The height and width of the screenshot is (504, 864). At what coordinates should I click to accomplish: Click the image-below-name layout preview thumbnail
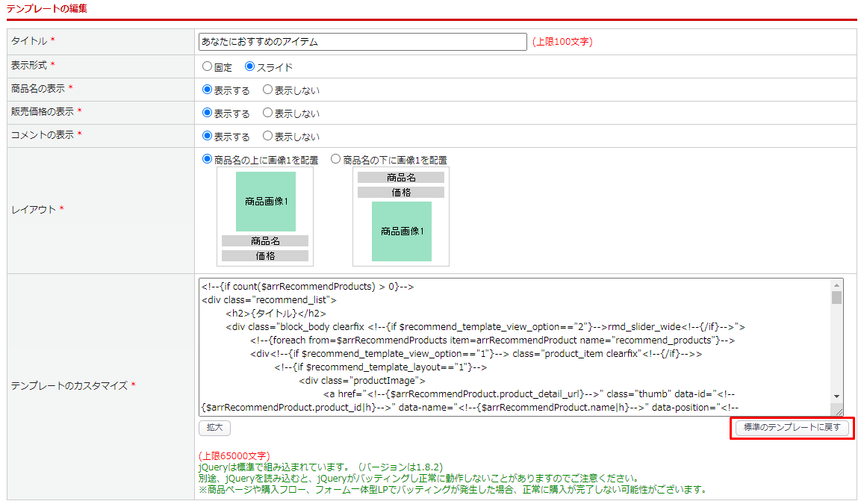pyautogui.click(x=401, y=217)
